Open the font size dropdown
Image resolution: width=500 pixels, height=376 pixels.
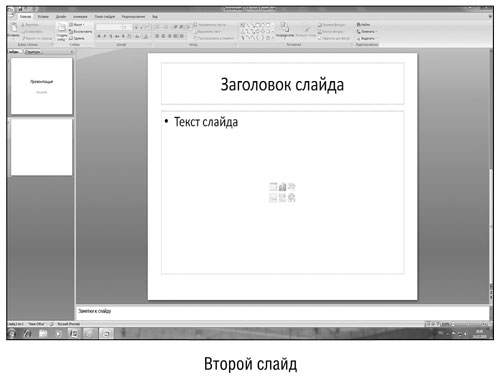[131, 27]
